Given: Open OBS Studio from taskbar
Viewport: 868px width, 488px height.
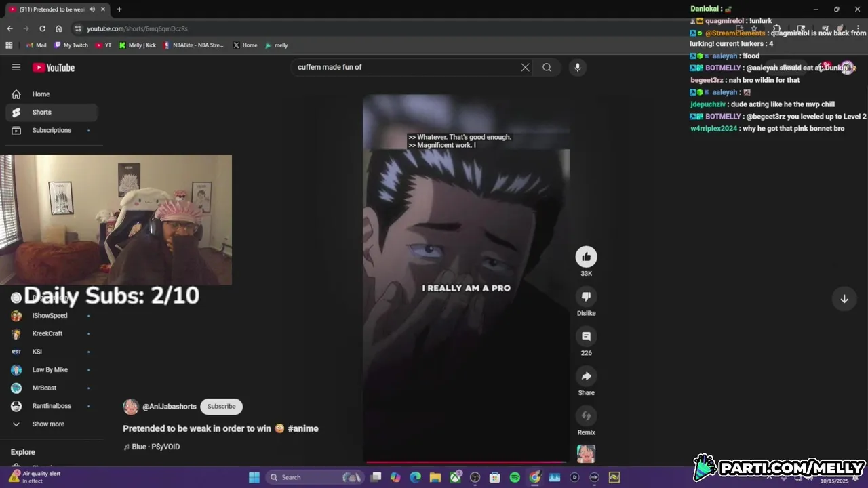Looking at the screenshot, I should [x=475, y=477].
